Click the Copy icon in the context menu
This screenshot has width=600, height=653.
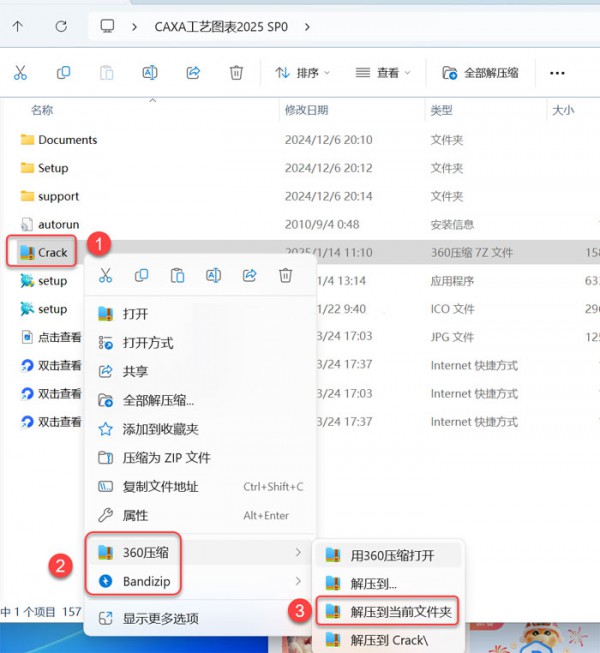pyautogui.click(x=142, y=275)
